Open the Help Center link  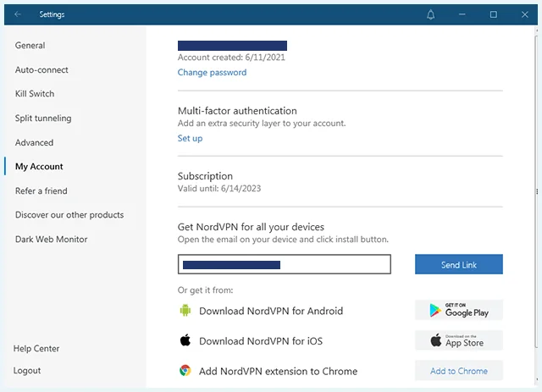[x=36, y=349]
